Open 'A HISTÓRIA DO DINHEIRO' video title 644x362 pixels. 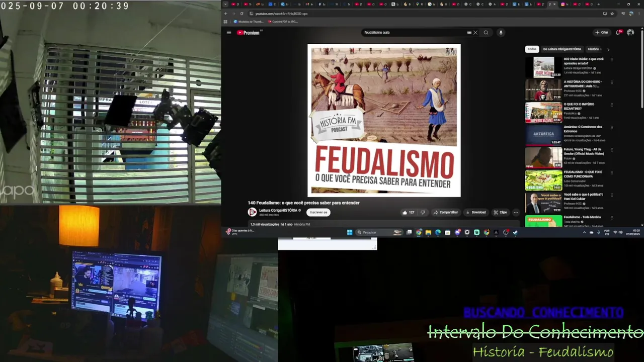point(583,84)
